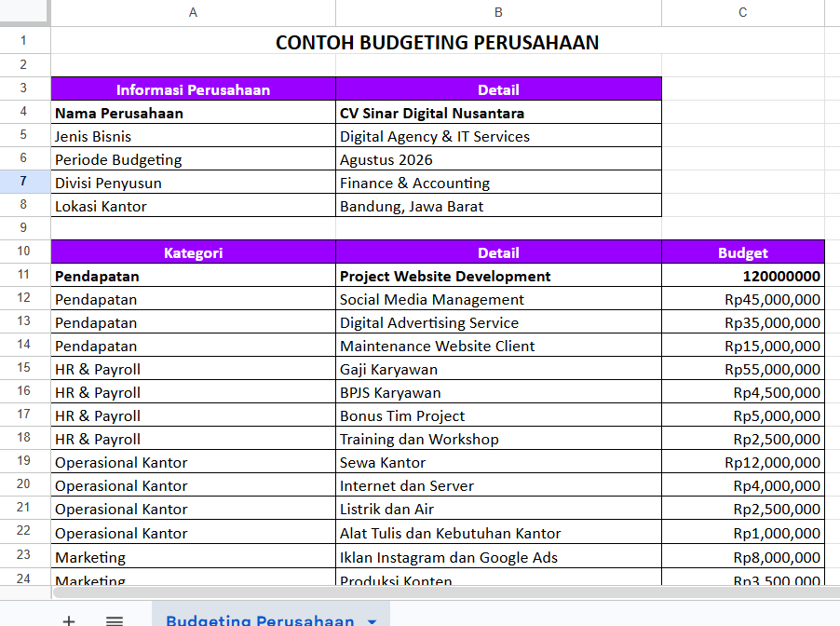This screenshot has height=626, width=840.
Task: Click the Rp35,000,000 cell
Action: [743, 322]
